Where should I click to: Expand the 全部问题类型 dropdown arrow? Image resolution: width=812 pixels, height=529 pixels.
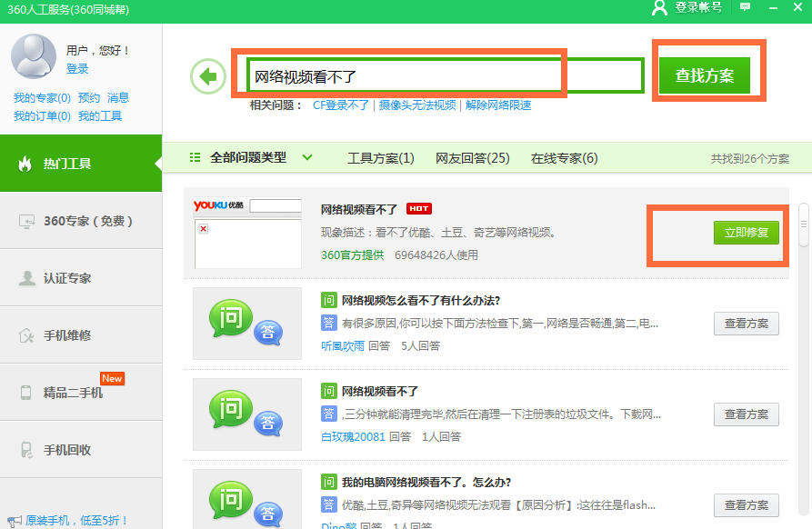(x=307, y=157)
